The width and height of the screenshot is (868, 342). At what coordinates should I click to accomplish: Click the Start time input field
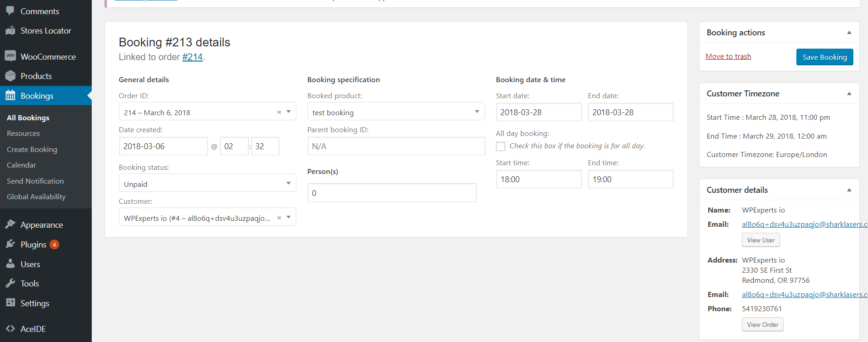pos(538,179)
